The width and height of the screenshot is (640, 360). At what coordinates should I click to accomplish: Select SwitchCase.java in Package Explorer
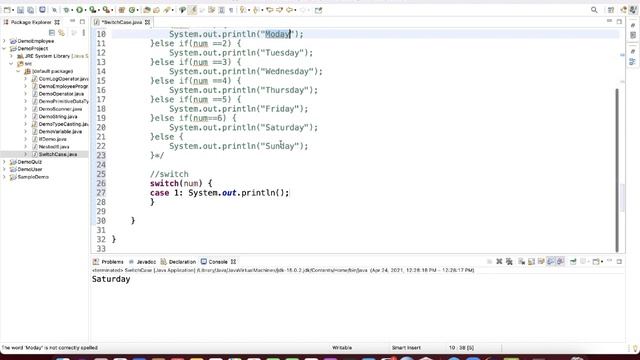coord(55,154)
